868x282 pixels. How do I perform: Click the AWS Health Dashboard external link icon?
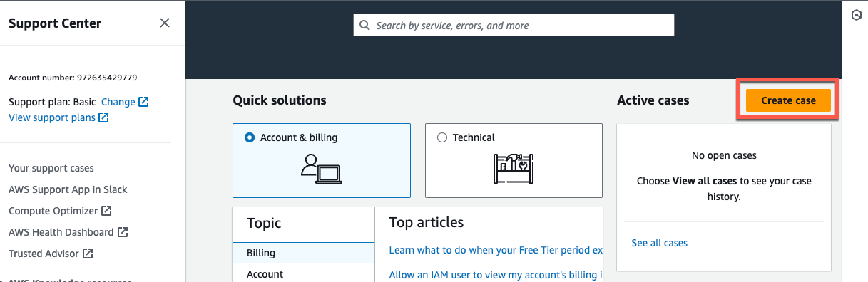coord(123,232)
